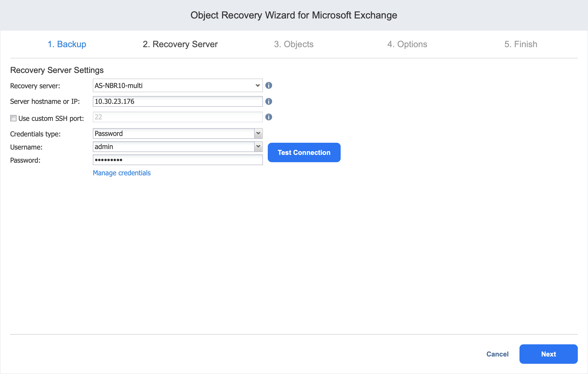
Task: Click the Next button
Action: (x=548, y=354)
